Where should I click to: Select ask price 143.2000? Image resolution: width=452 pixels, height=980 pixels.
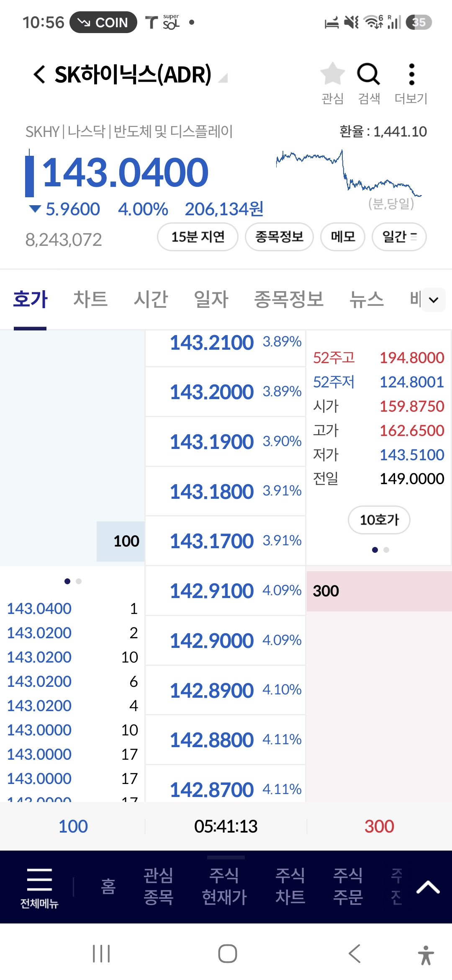click(225, 392)
